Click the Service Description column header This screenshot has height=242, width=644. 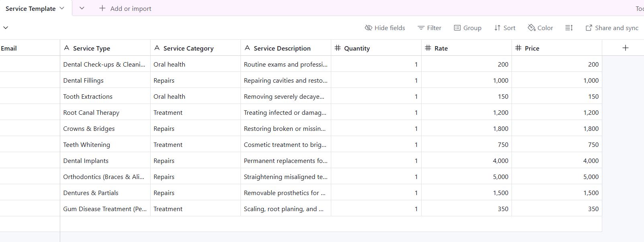282,48
